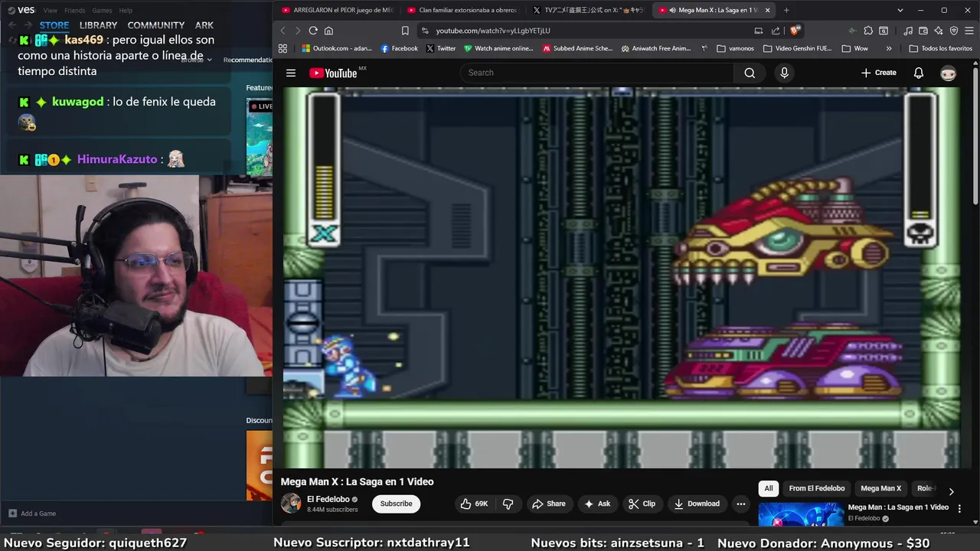Open the Twitter bookmark

coord(440,48)
